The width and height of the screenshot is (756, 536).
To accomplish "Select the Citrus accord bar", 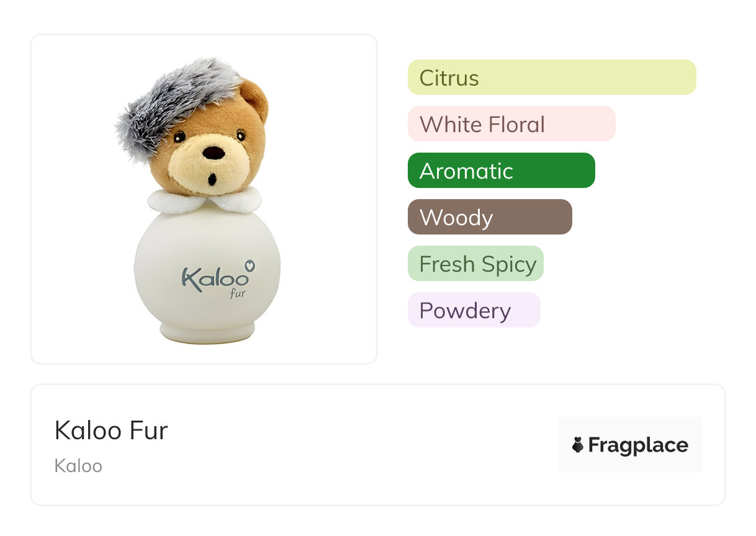I will coord(551,78).
